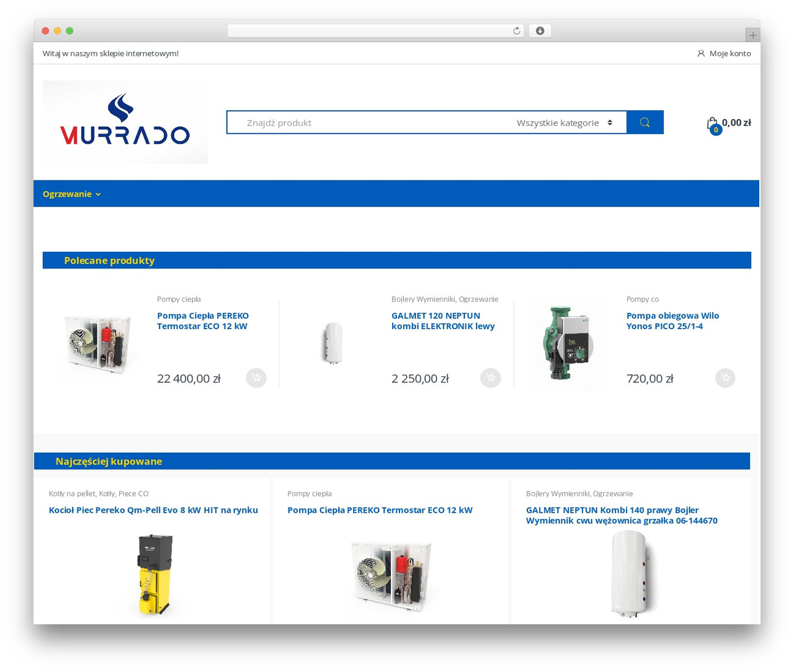Screen dimensions: 794x672
Task: Click the yellow pellet boiler image
Action: click(x=153, y=574)
